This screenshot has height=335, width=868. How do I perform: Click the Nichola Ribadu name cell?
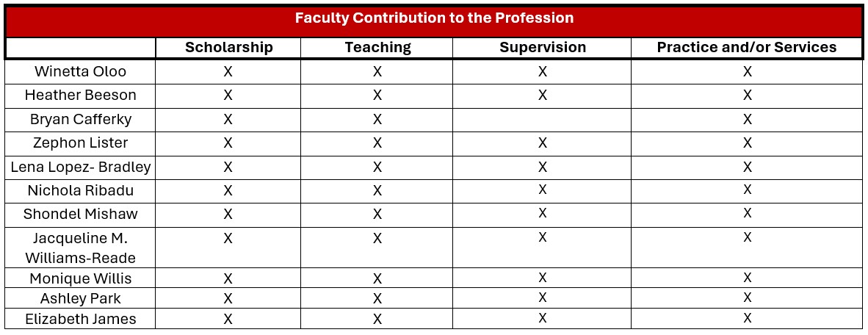pos(81,191)
